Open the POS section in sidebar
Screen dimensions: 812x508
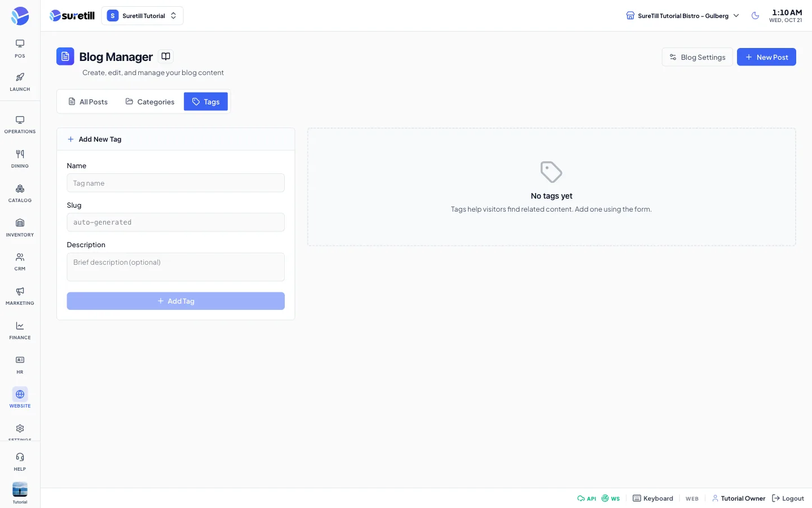(20, 49)
